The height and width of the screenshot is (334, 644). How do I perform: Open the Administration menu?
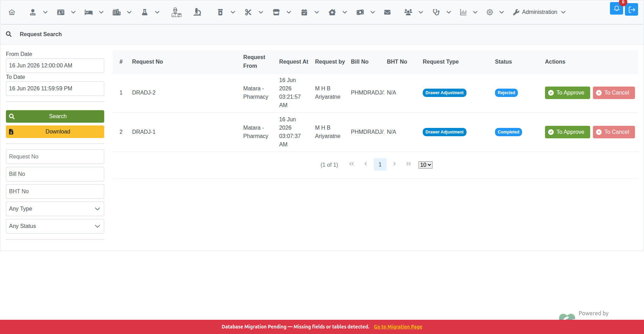pyautogui.click(x=539, y=12)
